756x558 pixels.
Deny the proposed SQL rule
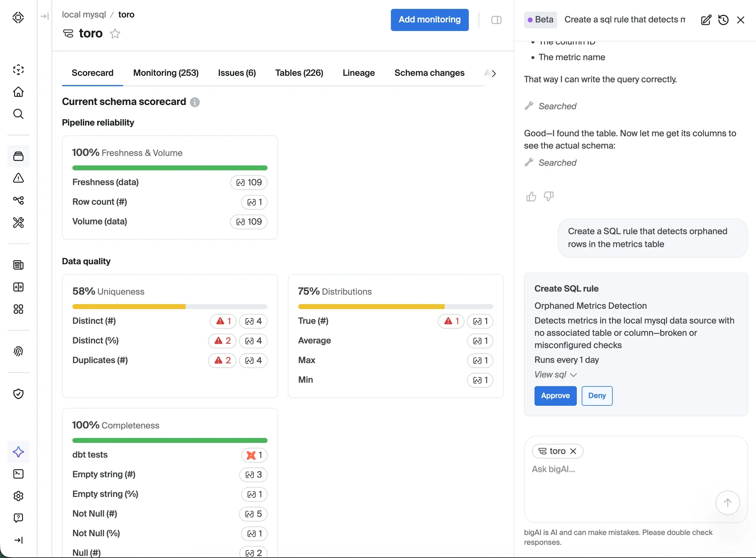[597, 396]
